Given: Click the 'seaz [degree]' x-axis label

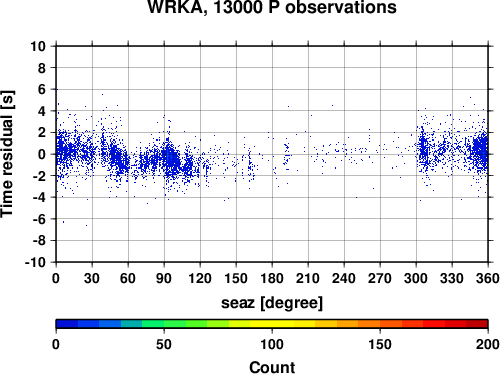Looking at the screenshot, I should (272, 303).
